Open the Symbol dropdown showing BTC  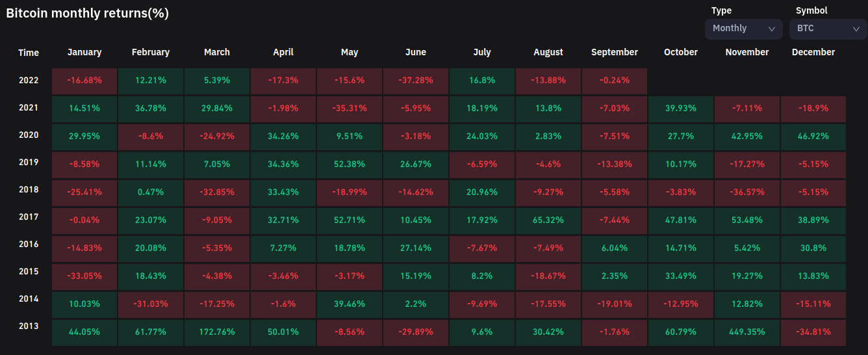tap(828, 29)
